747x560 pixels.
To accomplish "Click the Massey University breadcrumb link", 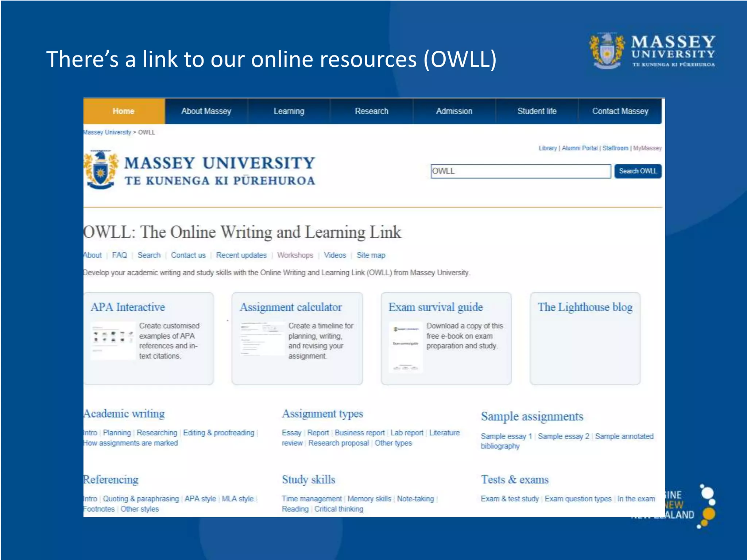I will [x=107, y=132].
